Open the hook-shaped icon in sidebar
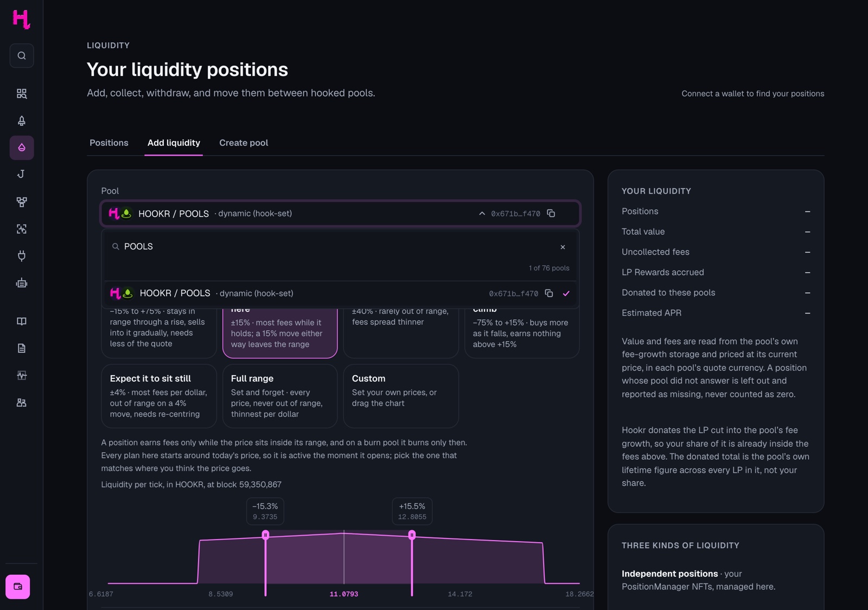The width and height of the screenshot is (868, 610). (x=22, y=175)
